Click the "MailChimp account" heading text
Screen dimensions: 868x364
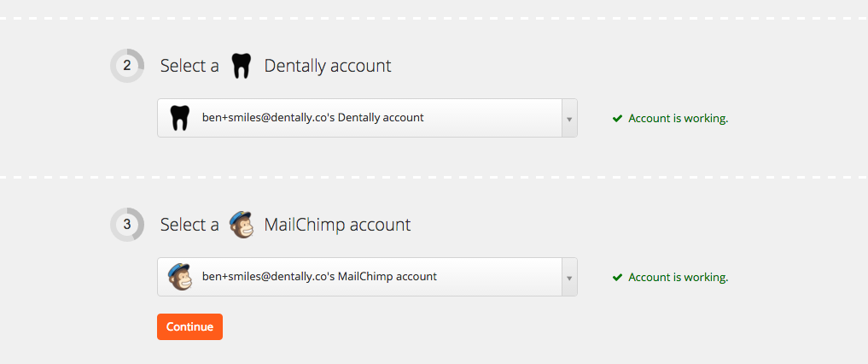(337, 225)
